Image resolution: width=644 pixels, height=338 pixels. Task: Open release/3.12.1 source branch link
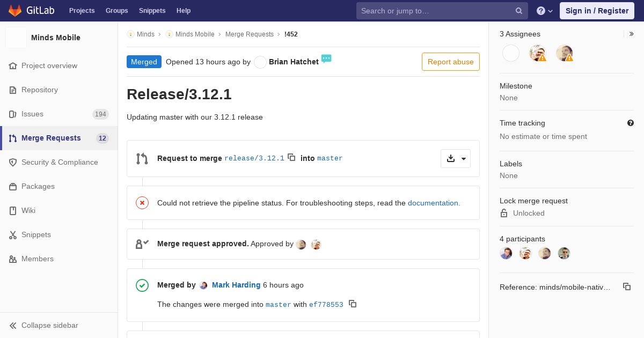tap(254, 158)
